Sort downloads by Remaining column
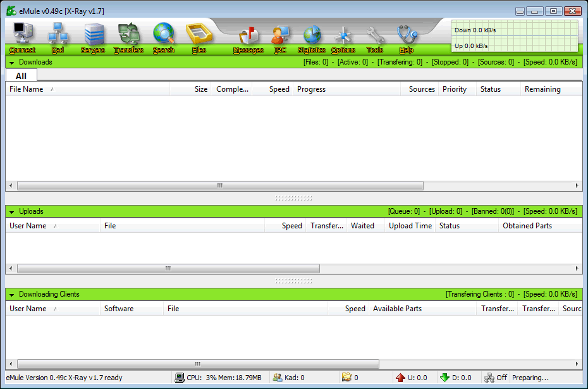The width and height of the screenshot is (588, 389). (x=551, y=89)
